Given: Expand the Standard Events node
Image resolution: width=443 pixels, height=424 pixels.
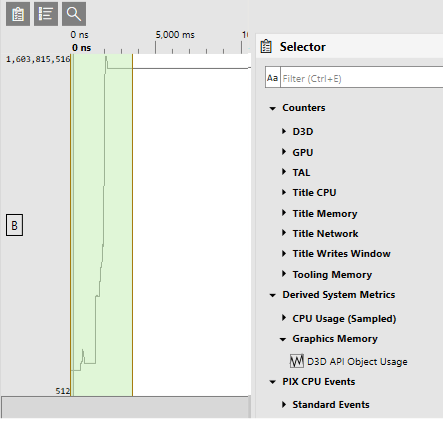Looking at the screenshot, I should (x=284, y=405).
